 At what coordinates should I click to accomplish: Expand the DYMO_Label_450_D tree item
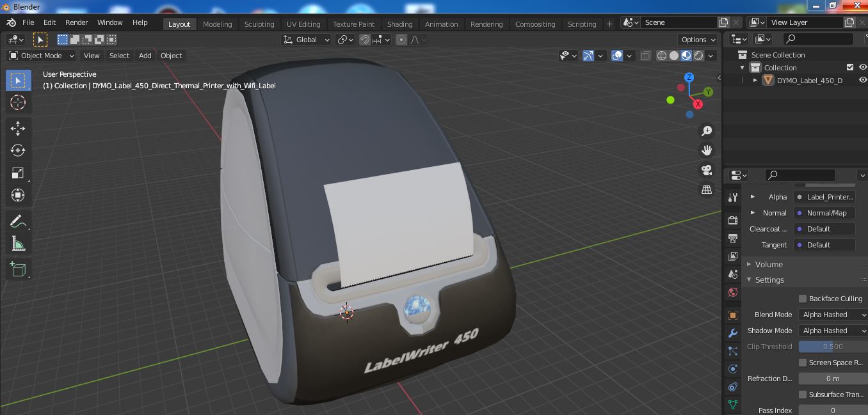(755, 81)
